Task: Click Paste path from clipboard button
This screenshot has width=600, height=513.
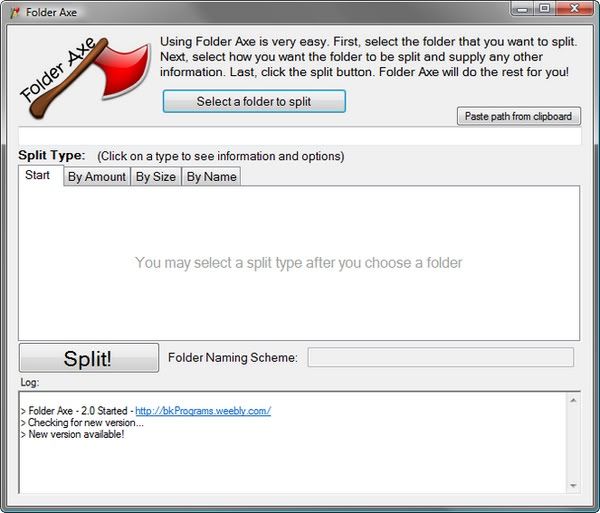Action: click(x=519, y=116)
